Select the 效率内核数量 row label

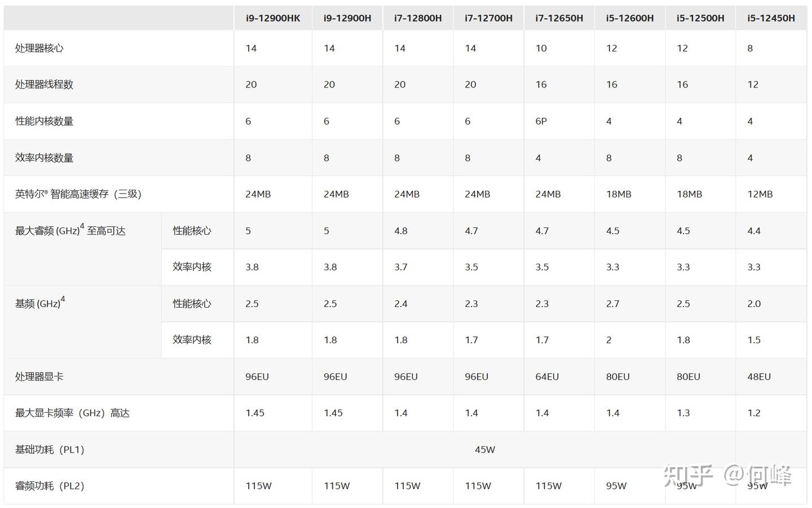[x=44, y=158]
